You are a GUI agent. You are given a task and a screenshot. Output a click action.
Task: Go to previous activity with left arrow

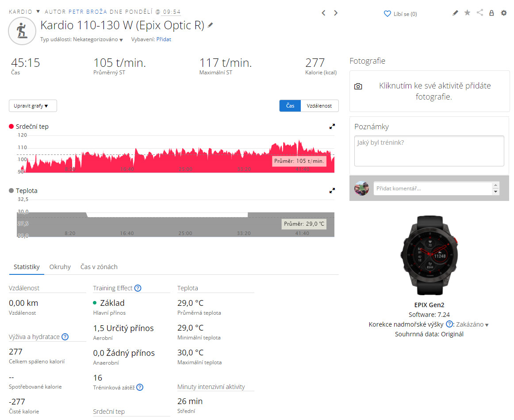(x=323, y=13)
